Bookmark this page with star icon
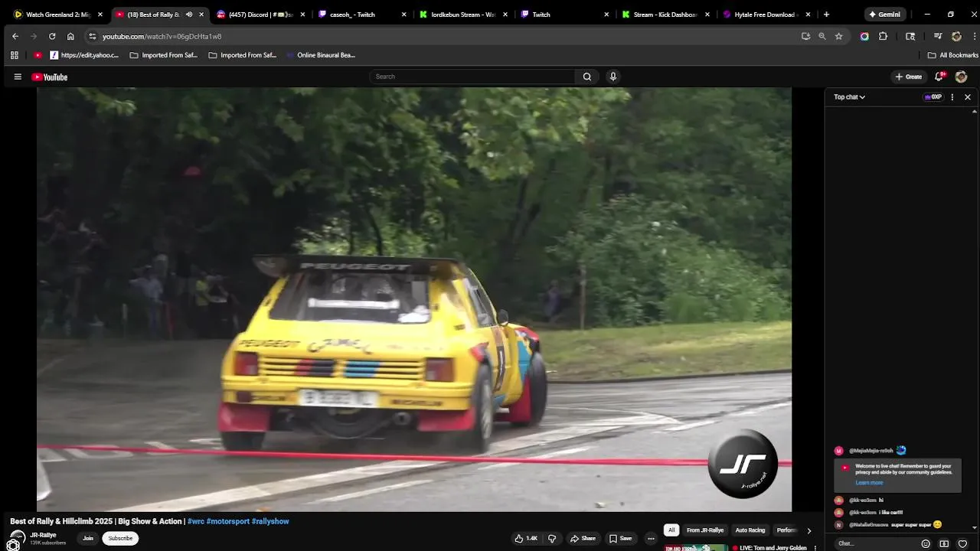980x551 pixels. click(x=839, y=36)
